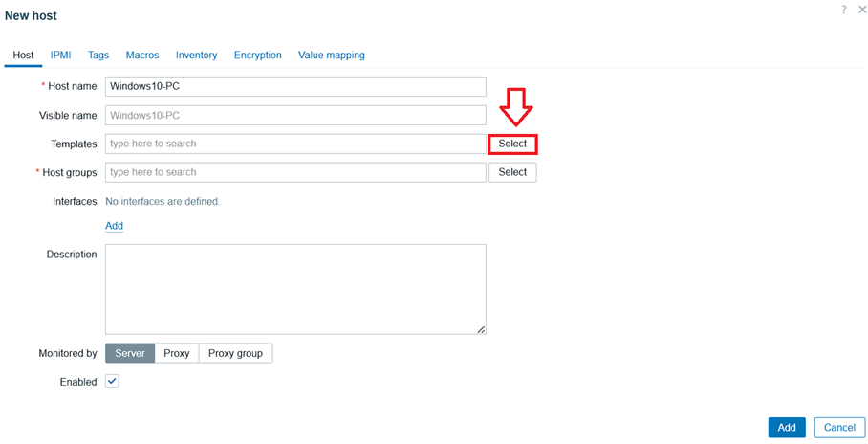Image resolution: width=868 pixels, height=444 pixels.
Task: Select the Host tab
Action: pos(23,55)
